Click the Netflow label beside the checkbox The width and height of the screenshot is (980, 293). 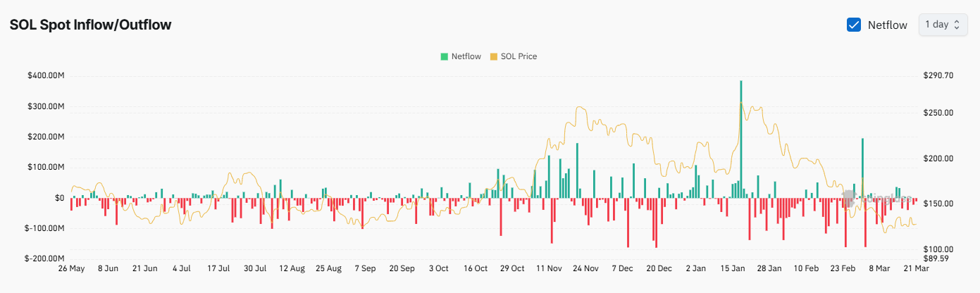(x=887, y=25)
